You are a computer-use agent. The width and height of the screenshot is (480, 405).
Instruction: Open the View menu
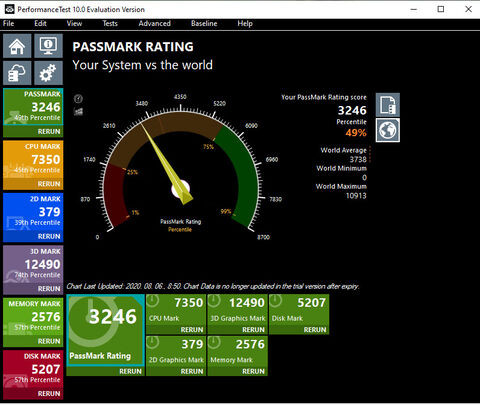click(x=74, y=23)
